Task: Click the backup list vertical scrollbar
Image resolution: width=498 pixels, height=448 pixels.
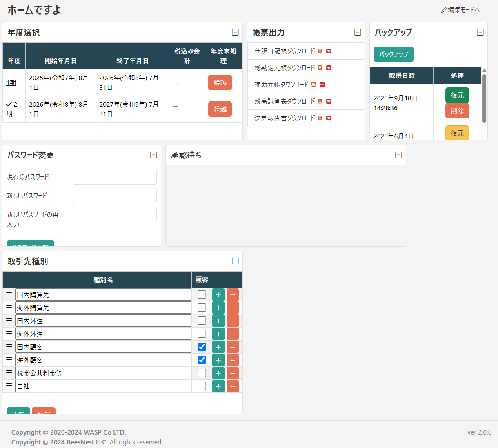Action: 484,98
